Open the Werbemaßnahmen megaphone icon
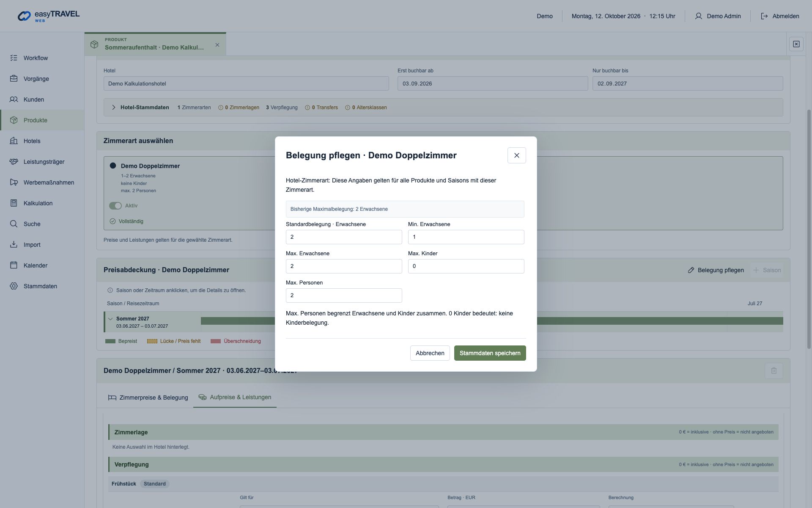 pos(14,182)
